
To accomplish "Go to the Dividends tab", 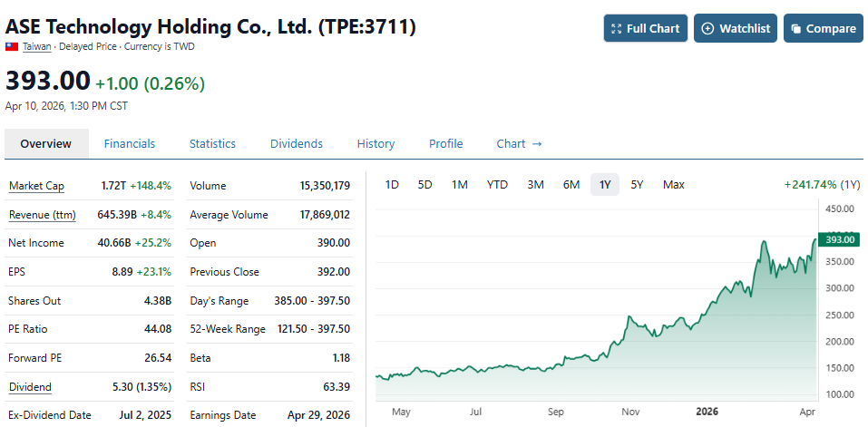I will 296,143.
